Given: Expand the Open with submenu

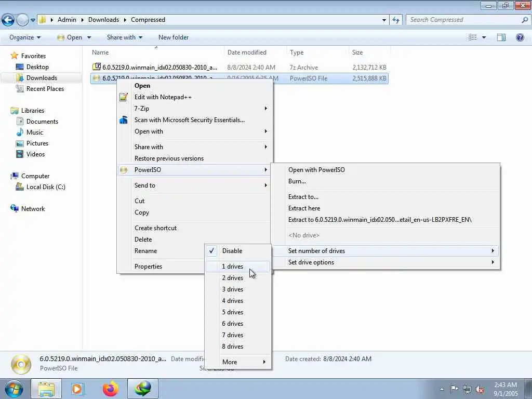Looking at the screenshot, I should click(195, 131).
